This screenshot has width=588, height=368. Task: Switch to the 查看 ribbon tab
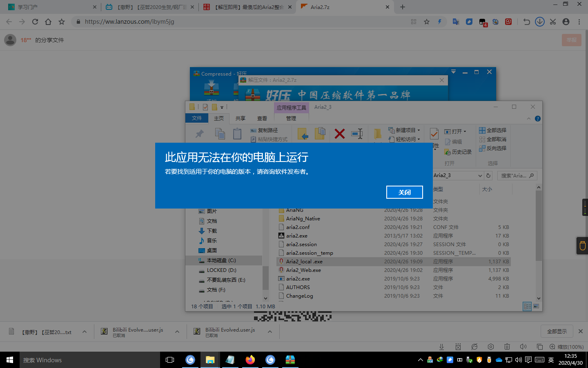pos(262,118)
